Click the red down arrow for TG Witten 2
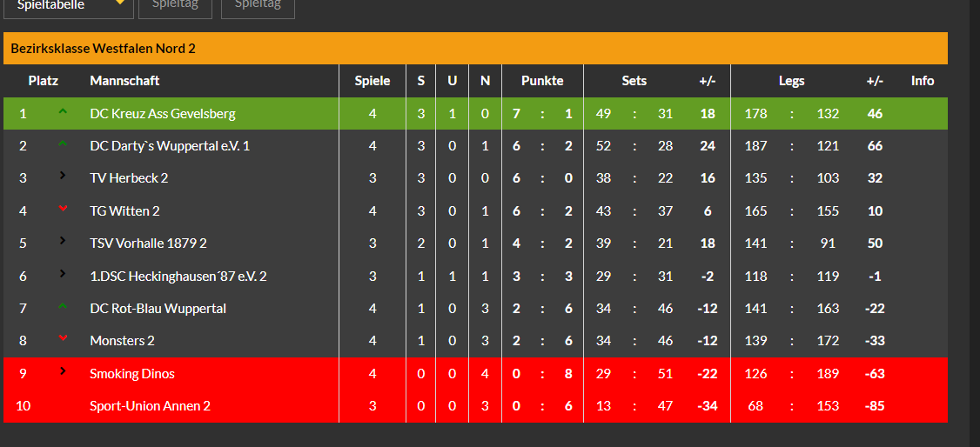Viewport: 980px width, 447px height. tap(63, 209)
